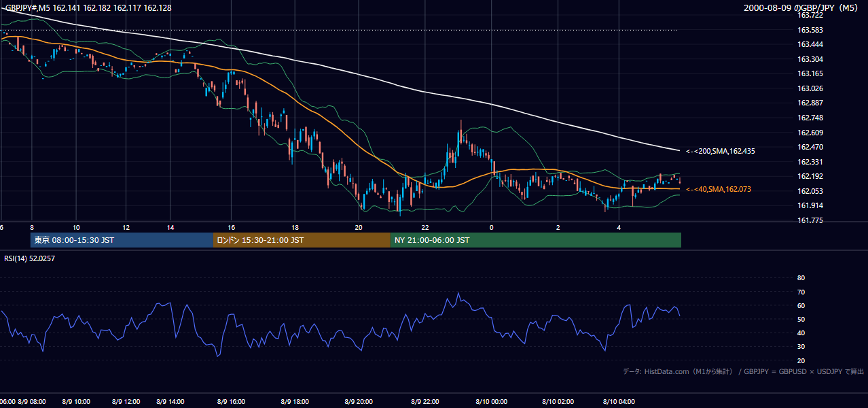Click the RSI scale value 50
868x408 pixels.
click(x=801, y=319)
